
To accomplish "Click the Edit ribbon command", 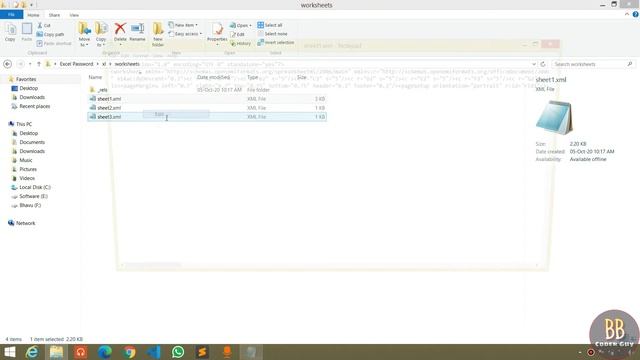I will [238, 34].
